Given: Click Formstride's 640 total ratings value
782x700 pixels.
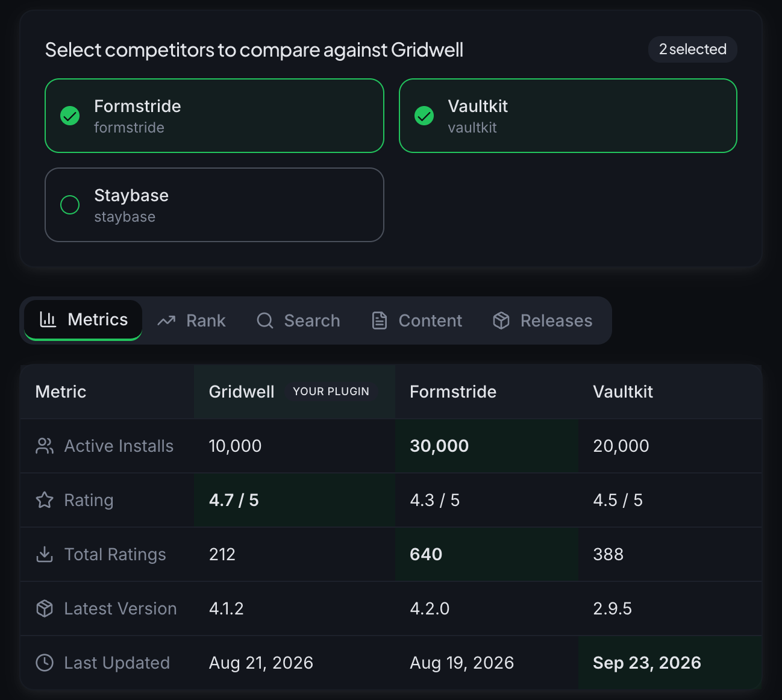Looking at the screenshot, I should (x=426, y=554).
